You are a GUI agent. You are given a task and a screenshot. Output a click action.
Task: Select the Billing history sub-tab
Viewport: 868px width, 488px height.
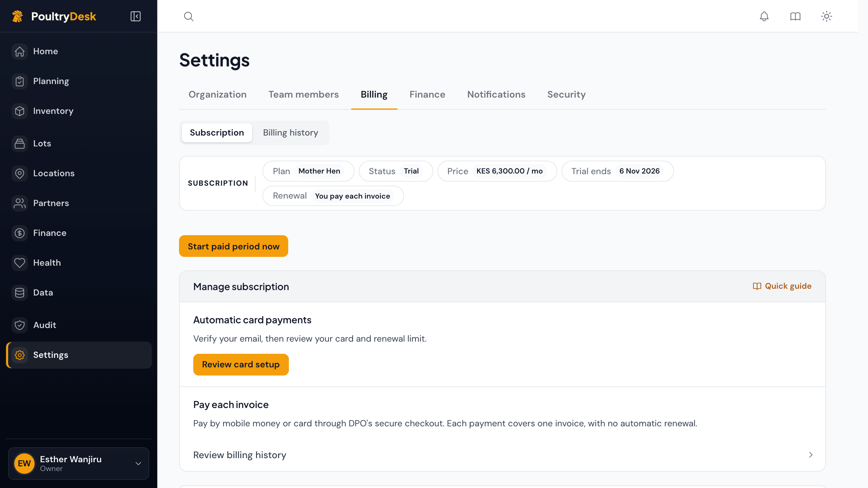click(x=291, y=133)
